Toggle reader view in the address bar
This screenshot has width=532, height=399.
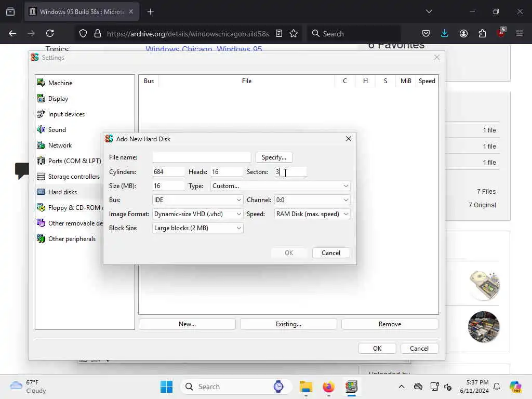pos(279,33)
